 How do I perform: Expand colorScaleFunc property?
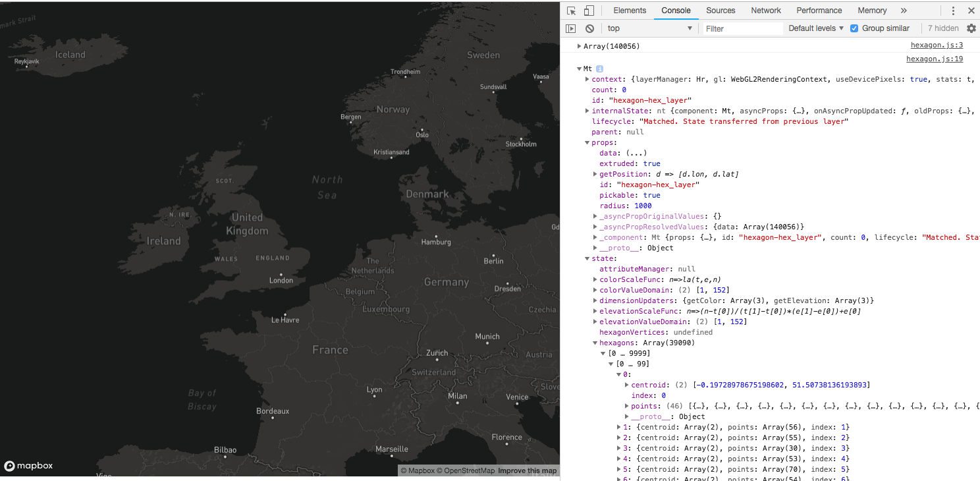pos(595,279)
